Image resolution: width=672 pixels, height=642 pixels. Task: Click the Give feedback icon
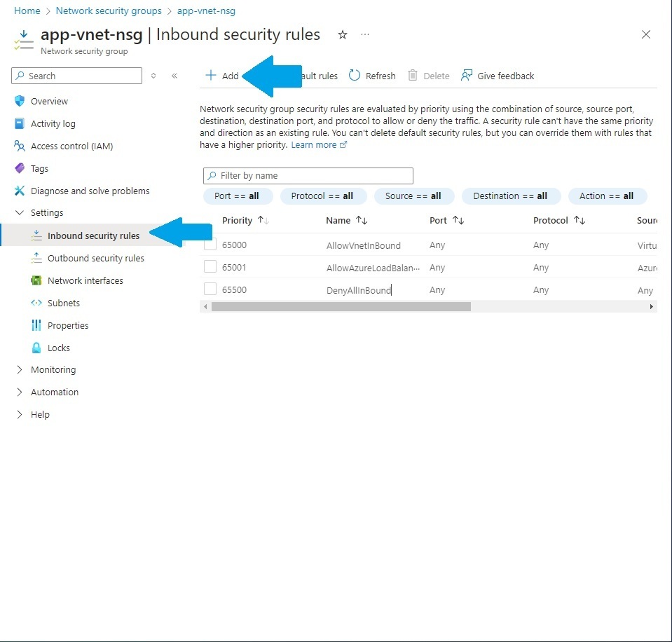(x=465, y=75)
